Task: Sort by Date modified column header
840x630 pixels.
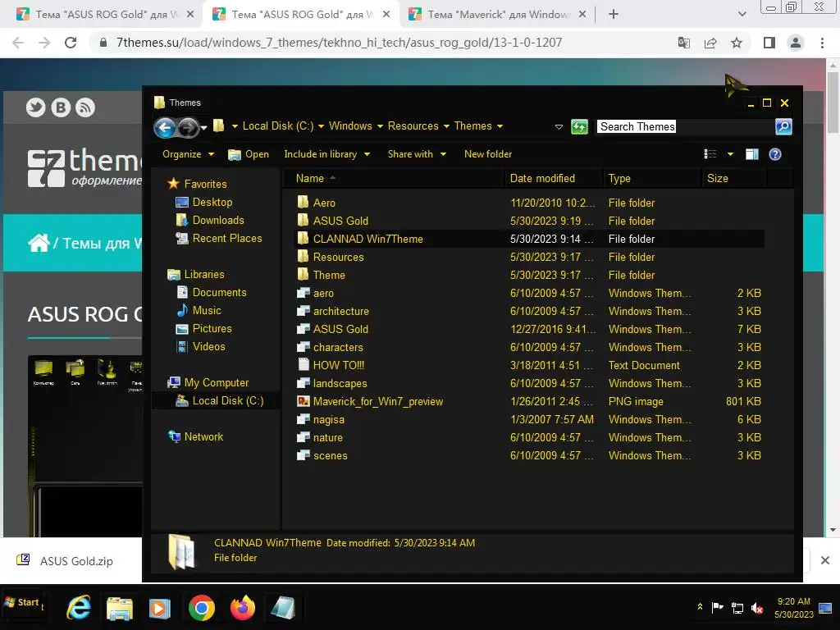Action: pos(554,178)
